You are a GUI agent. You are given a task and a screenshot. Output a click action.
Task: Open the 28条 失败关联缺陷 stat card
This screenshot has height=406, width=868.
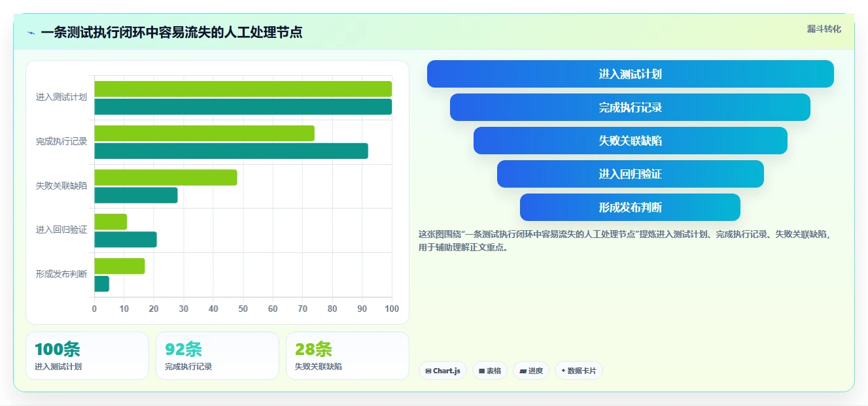[x=347, y=356]
